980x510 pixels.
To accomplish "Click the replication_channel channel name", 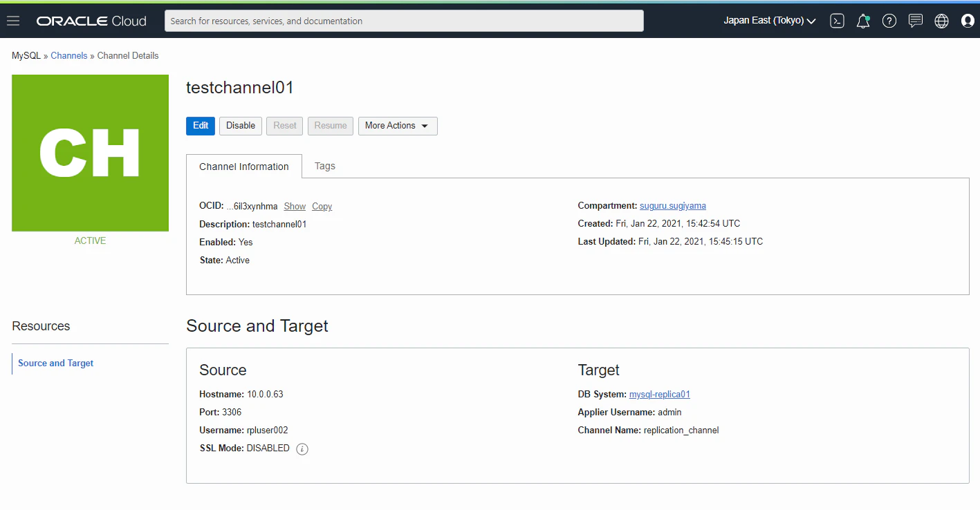I will pos(681,430).
